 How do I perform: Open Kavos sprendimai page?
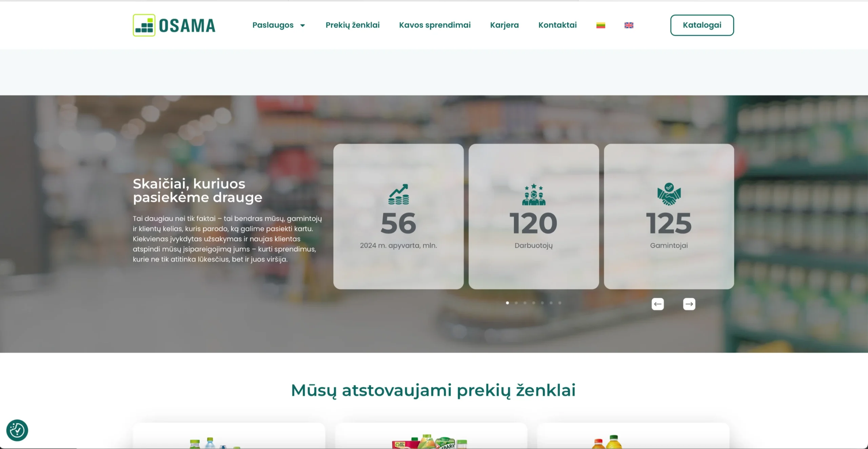tap(435, 25)
